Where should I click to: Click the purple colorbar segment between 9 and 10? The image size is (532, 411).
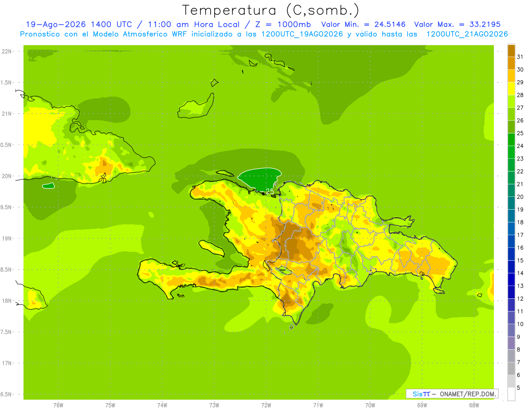(x=511, y=330)
